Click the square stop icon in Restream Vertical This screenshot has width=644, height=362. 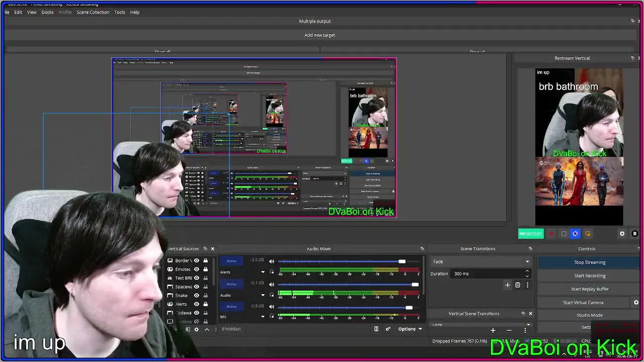tap(563, 234)
